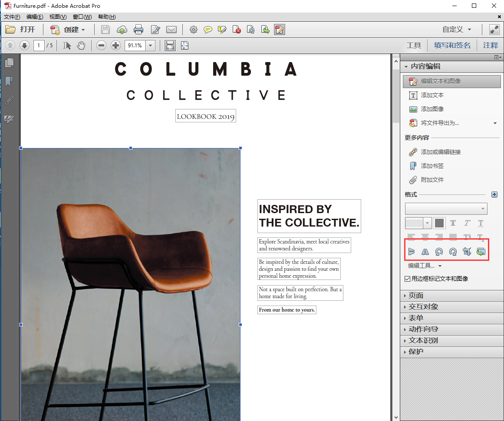Click the replace image icon

coord(481,252)
